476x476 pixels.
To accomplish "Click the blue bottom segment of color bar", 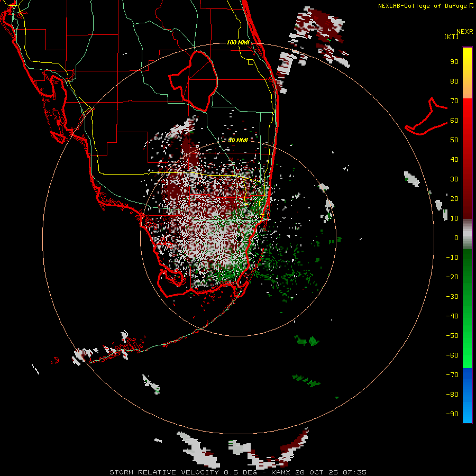I will (x=467, y=395).
